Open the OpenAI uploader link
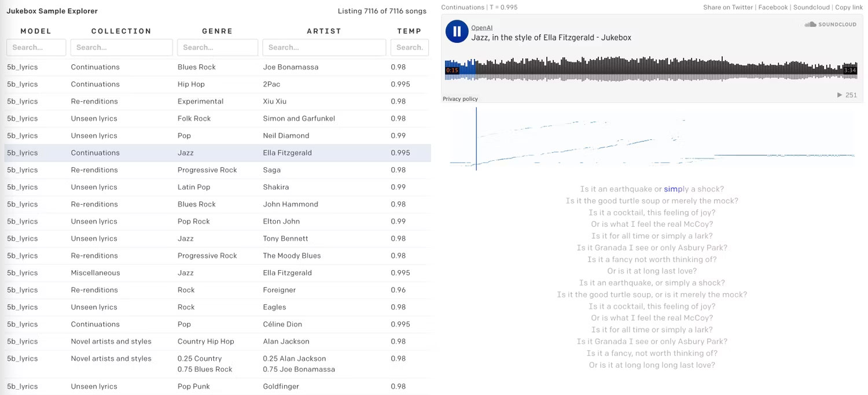Viewport: 868px width, 395px height. [481, 28]
